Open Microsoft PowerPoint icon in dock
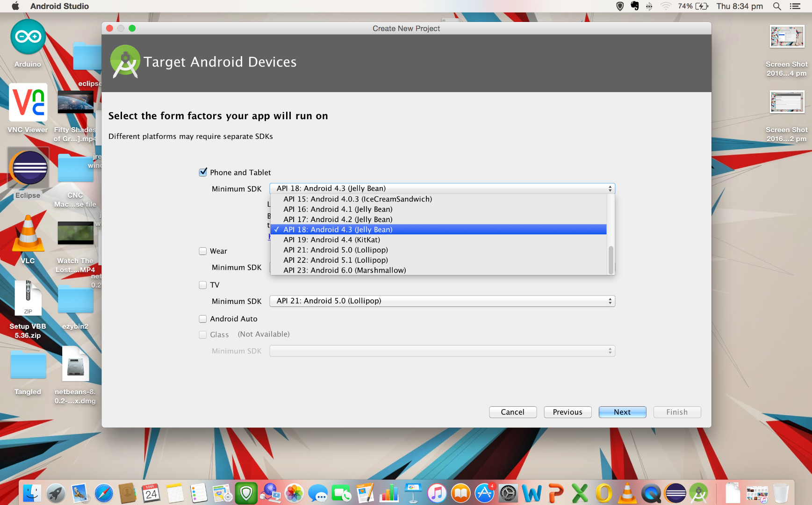Viewport: 812px width, 505px height. (556, 493)
